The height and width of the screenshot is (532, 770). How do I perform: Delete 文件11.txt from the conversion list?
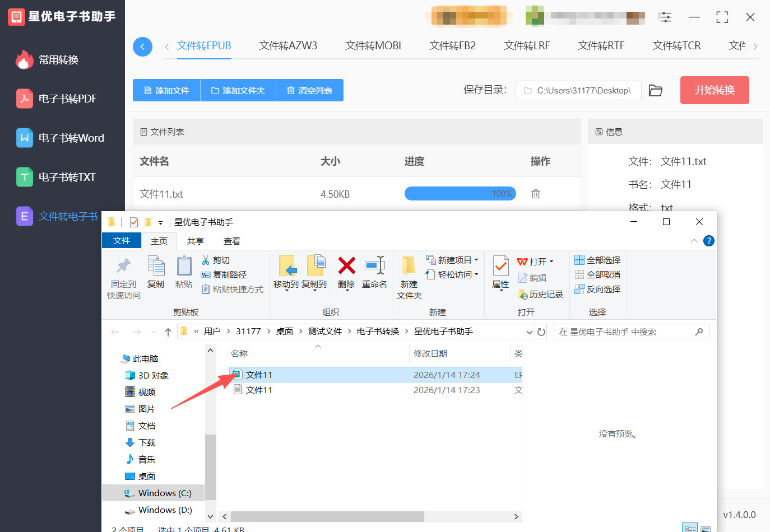point(536,194)
